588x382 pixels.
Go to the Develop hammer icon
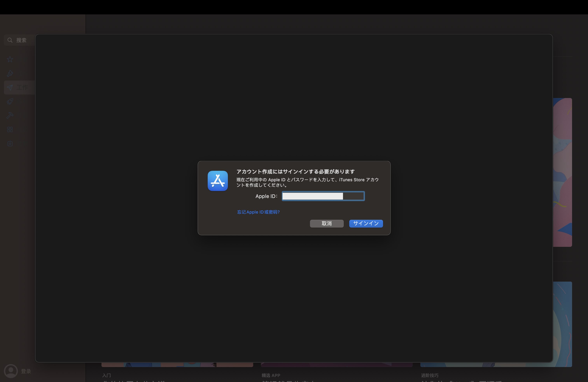(x=10, y=115)
